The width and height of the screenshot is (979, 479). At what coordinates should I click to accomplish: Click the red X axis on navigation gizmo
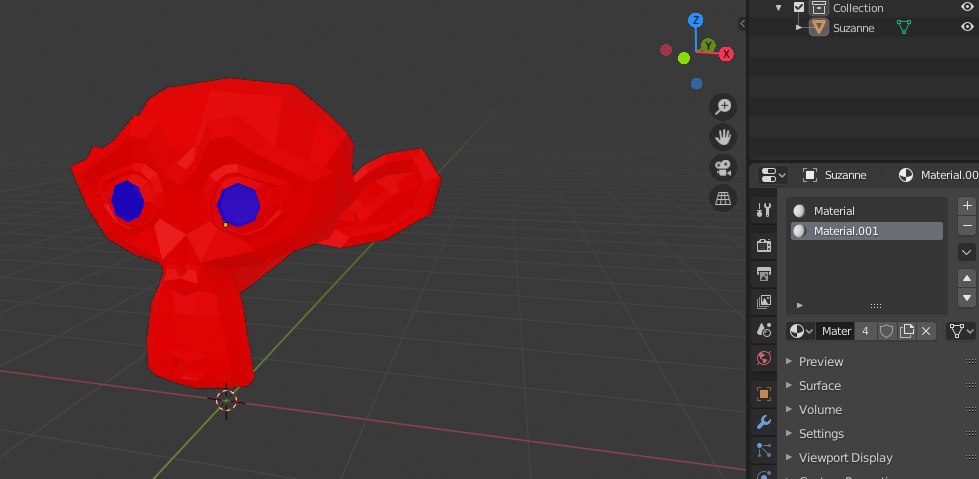726,54
